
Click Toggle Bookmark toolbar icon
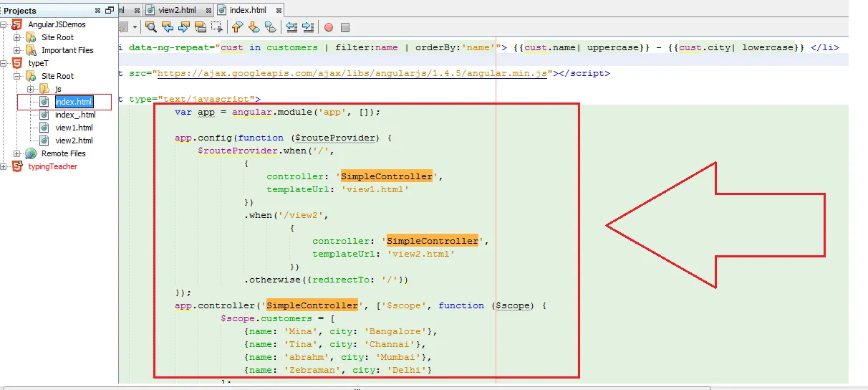[x=270, y=27]
